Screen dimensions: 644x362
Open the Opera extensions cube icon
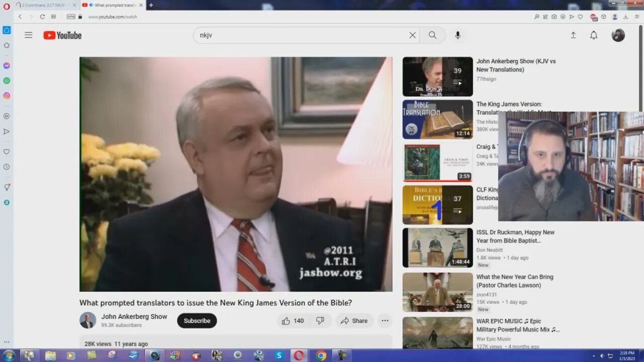tap(603, 17)
